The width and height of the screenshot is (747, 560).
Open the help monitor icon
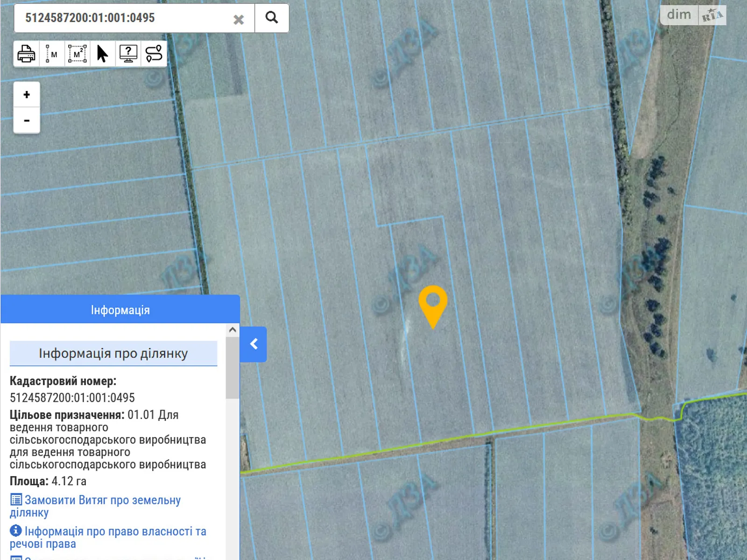point(128,54)
